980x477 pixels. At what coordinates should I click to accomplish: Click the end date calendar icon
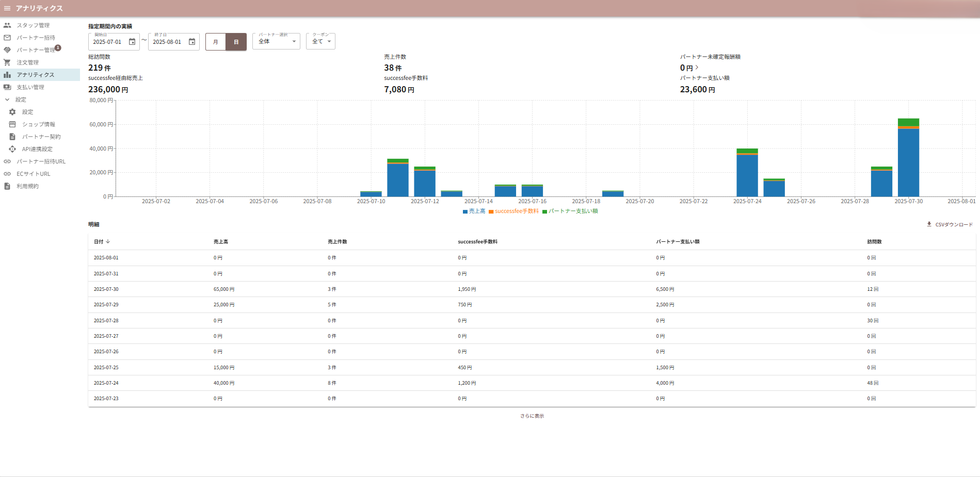point(192,42)
